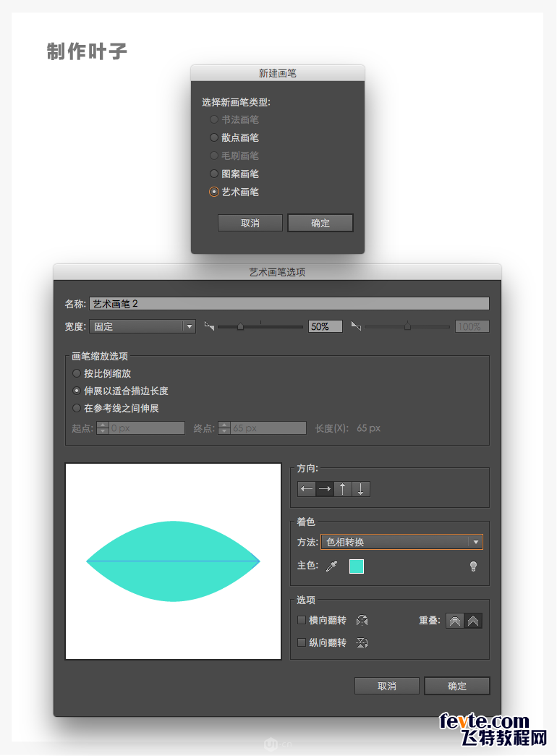
Task: Choose the second overlap (重叠) option icon
Action: (473, 621)
